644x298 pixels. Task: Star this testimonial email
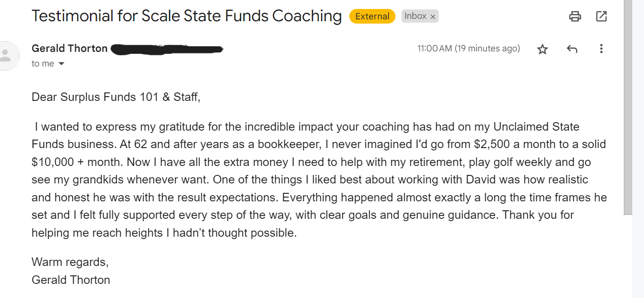click(x=543, y=49)
